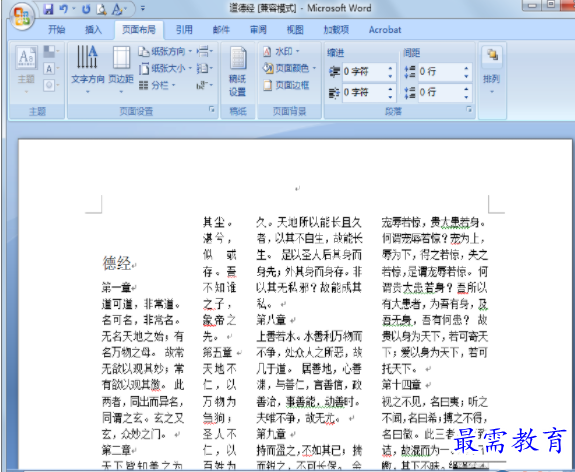Go to the 视图 tab
The height and width of the screenshot is (472, 575).
(x=295, y=30)
